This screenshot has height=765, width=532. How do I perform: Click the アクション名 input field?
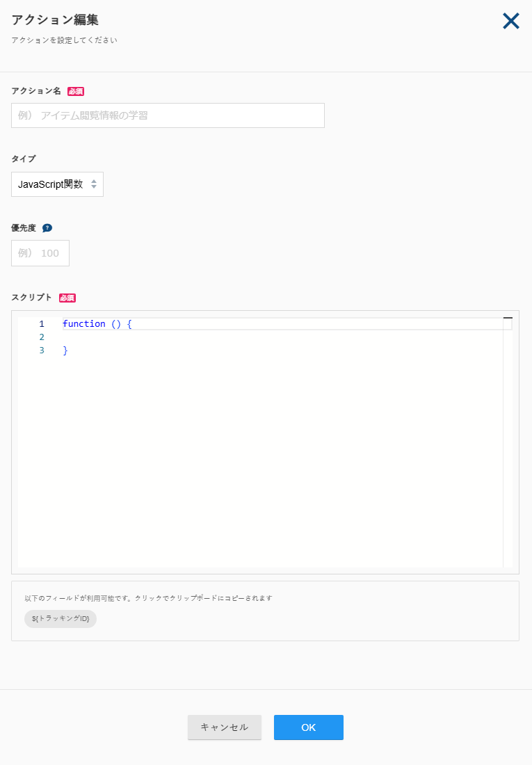click(168, 115)
